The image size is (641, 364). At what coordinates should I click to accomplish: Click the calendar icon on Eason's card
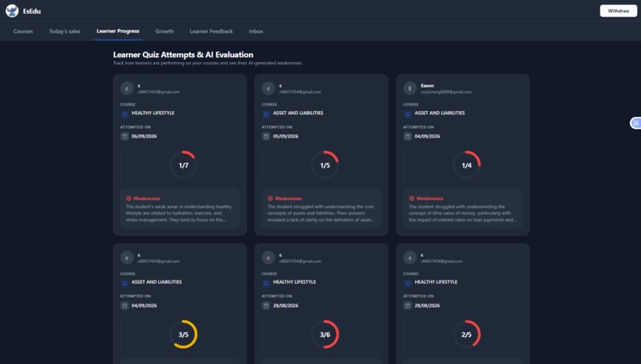[x=407, y=137]
